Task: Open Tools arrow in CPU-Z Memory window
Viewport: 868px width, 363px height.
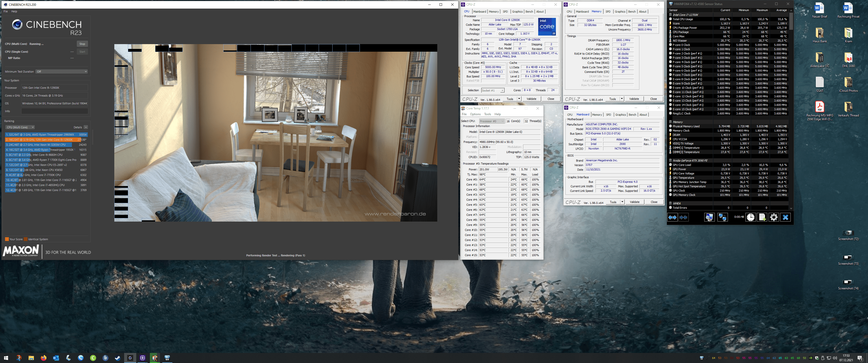Action: point(622,99)
